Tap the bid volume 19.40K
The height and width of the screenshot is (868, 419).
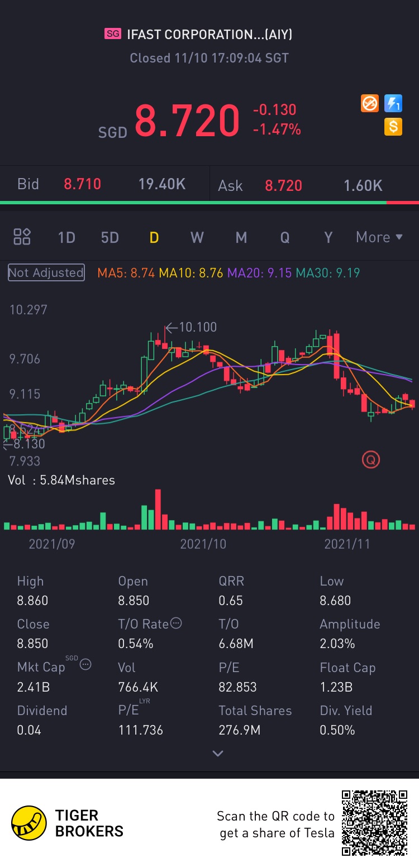pyautogui.click(x=162, y=184)
